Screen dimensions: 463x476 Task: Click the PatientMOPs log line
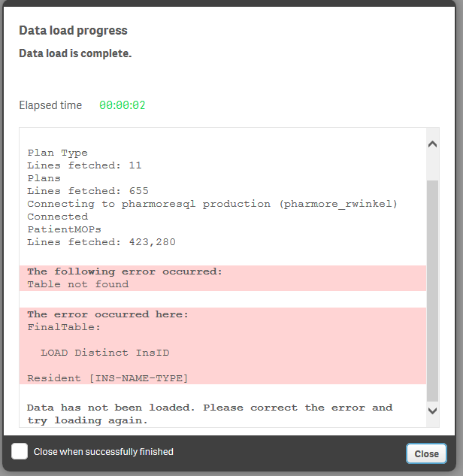64,229
